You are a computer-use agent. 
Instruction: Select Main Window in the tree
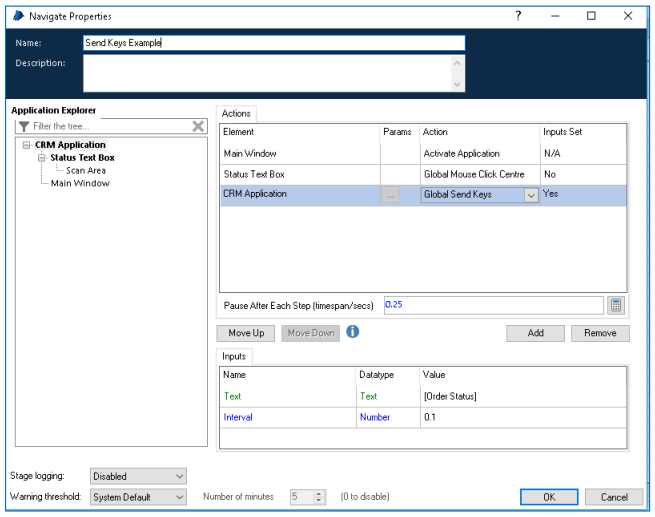click(x=80, y=184)
